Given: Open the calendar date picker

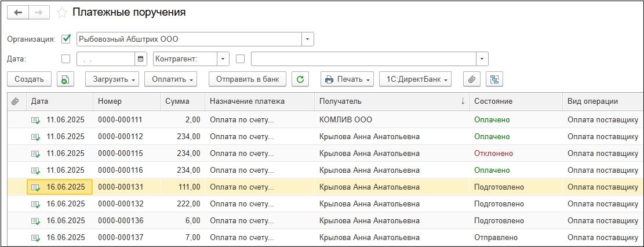Looking at the screenshot, I should click(x=140, y=59).
